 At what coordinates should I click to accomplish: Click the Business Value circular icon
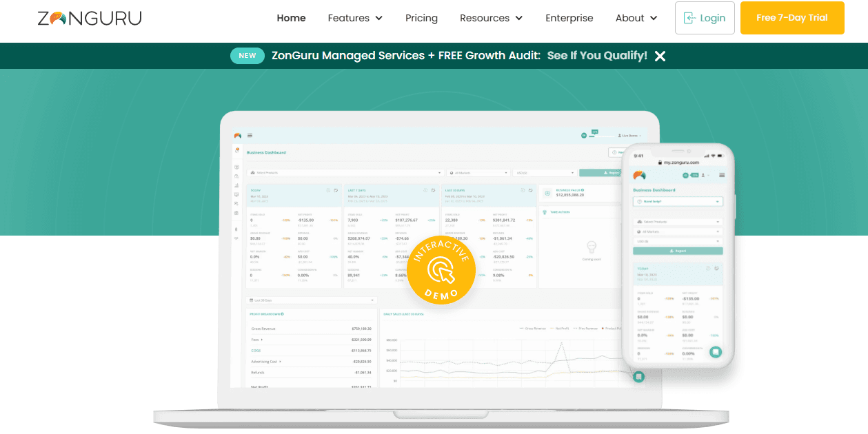pos(547,193)
